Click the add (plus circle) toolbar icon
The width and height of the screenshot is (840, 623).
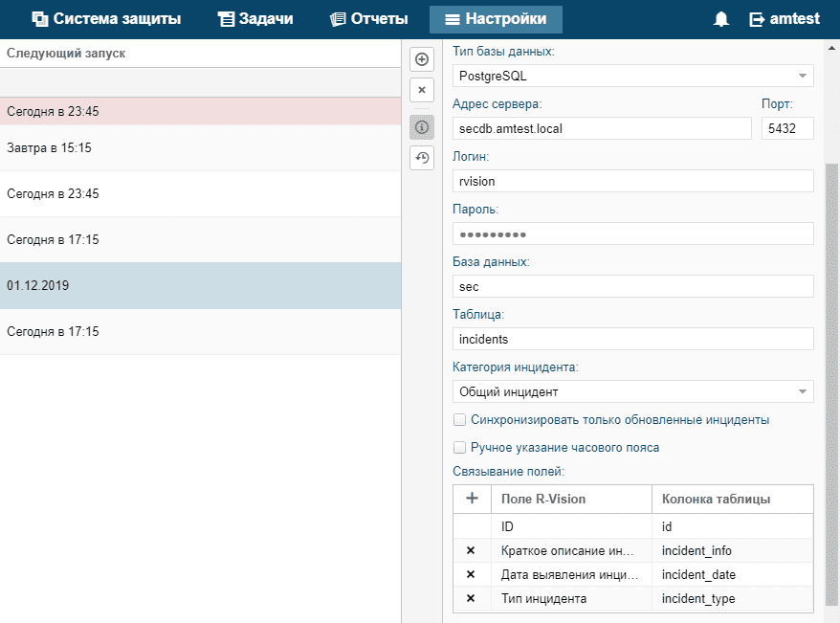422,59
